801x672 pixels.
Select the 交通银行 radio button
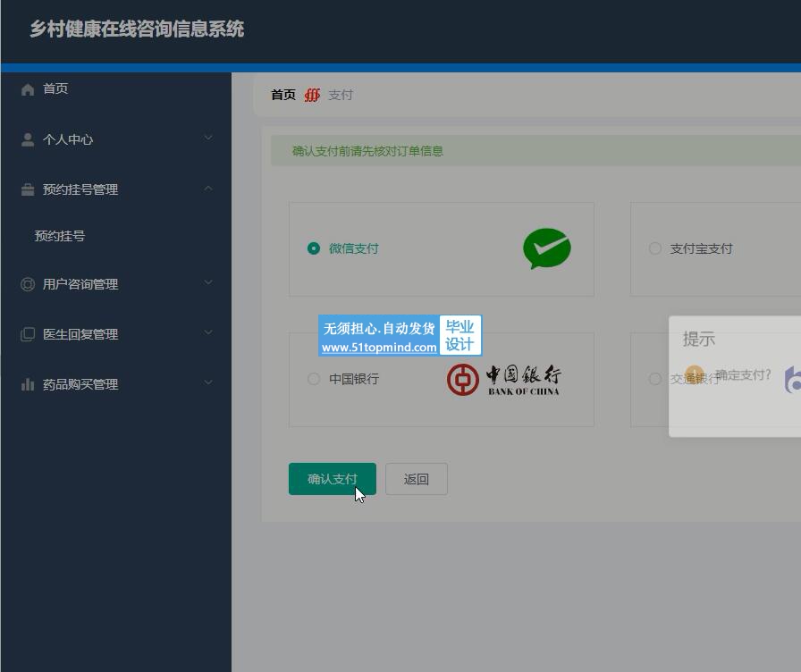(655, 379)
